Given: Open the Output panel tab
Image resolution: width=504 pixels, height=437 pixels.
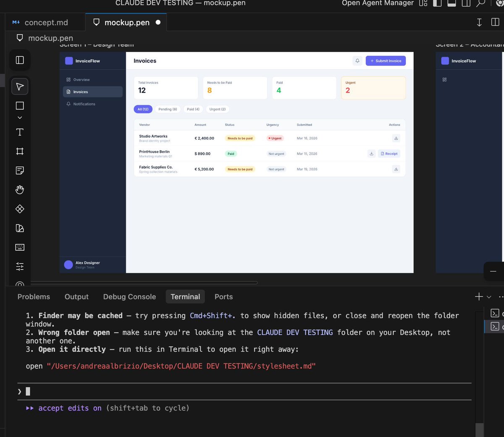Looking at the screenshot, I should click(x=76, y=297).
